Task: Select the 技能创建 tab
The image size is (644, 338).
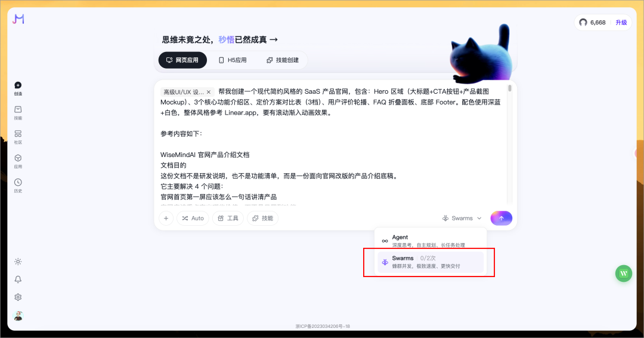Action: 283,60
